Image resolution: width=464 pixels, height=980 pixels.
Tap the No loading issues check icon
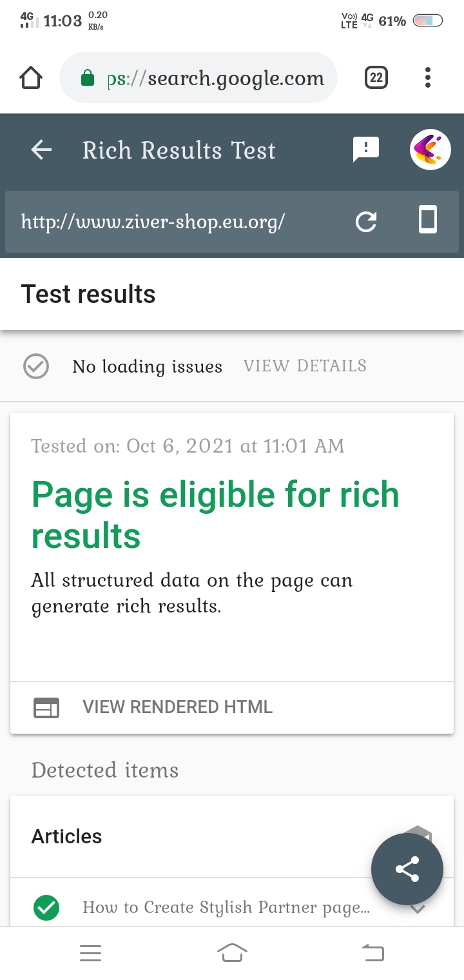point(36,366)
